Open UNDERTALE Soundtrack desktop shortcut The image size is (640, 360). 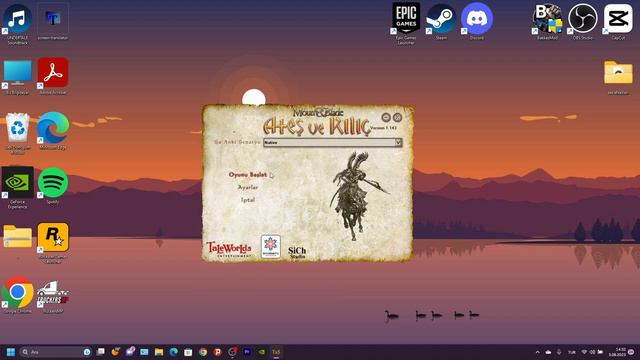pyautogui.click(x=18, y=24)
